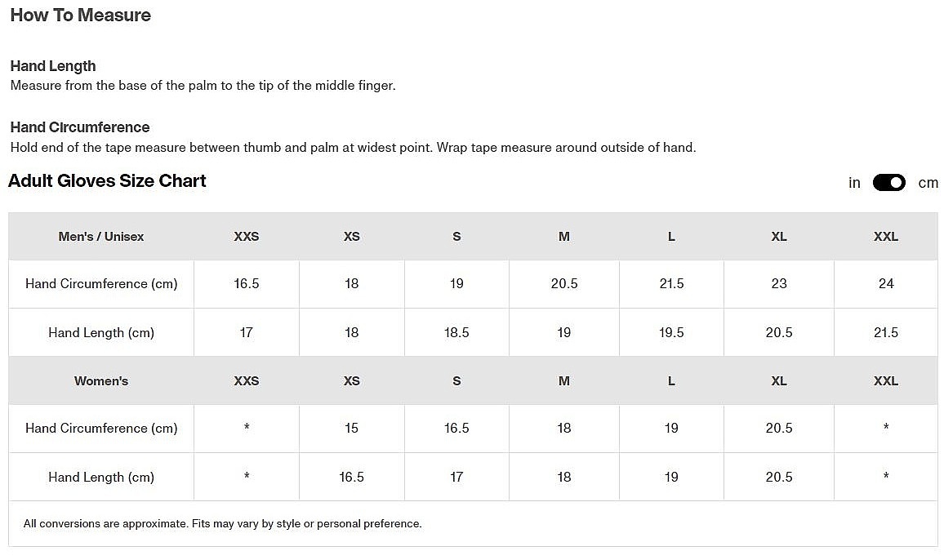Select the "Adult Gloves Size Chart" title
This screenshot has width=944, height=560.
coord(107,181)
